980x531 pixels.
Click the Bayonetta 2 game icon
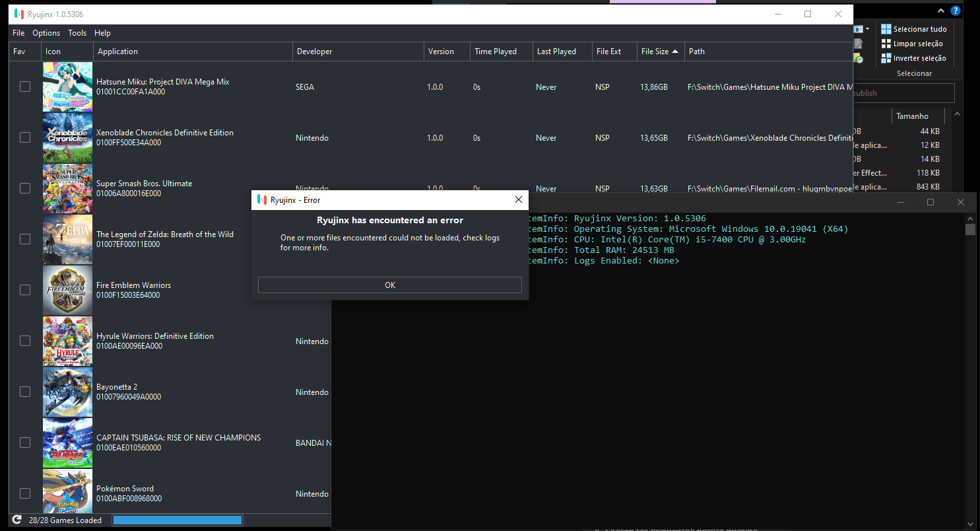(x=67, y=392)
